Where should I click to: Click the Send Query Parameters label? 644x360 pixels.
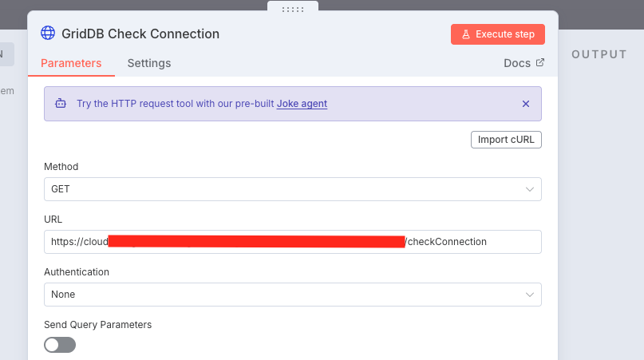[97, 325]
